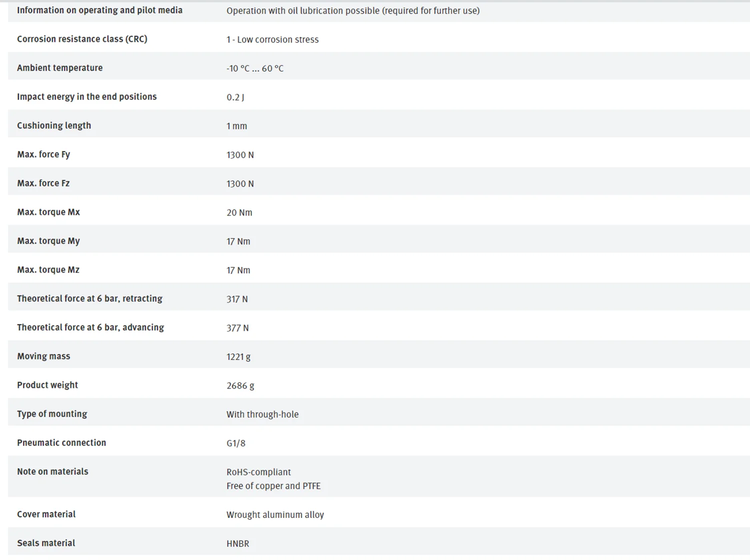Click the 'Max. force Fz' label
Viewport: 750px width, 560px height.
43,183
